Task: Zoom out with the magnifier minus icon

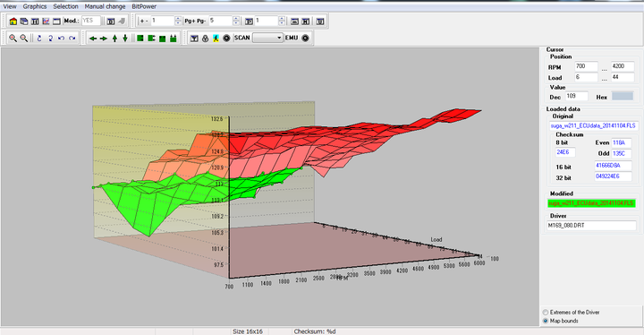Action: click(24, 38)
